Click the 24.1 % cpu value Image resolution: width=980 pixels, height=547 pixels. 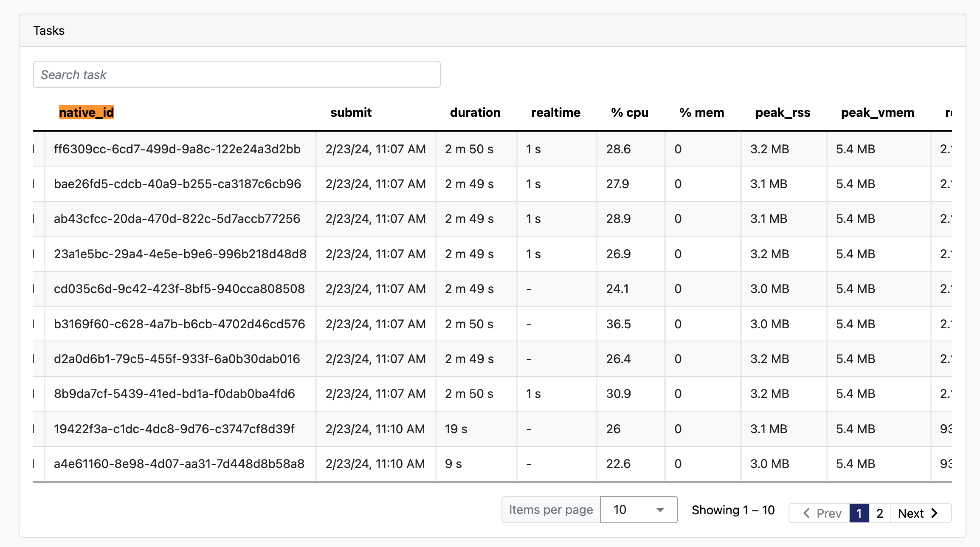click(617, 289)
